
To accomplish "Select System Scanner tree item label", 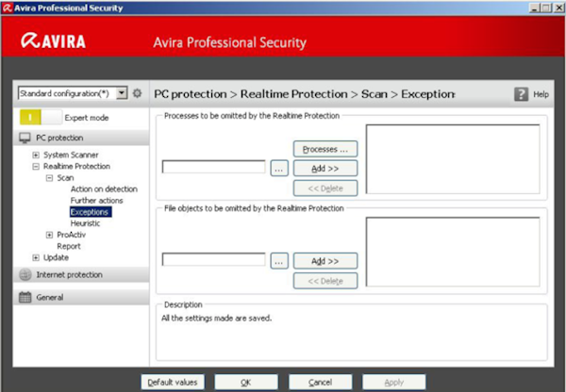I will pos(71,155).
